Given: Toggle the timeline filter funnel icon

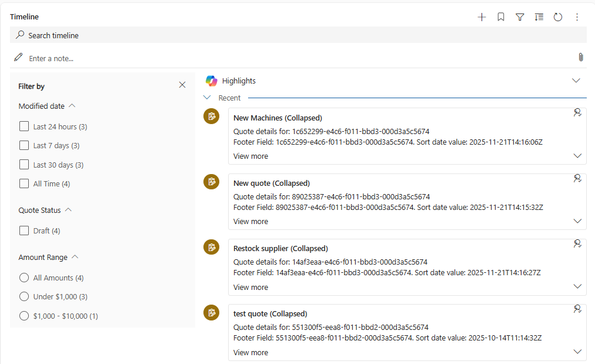Looking at the screenshot, I should (520, 18).
